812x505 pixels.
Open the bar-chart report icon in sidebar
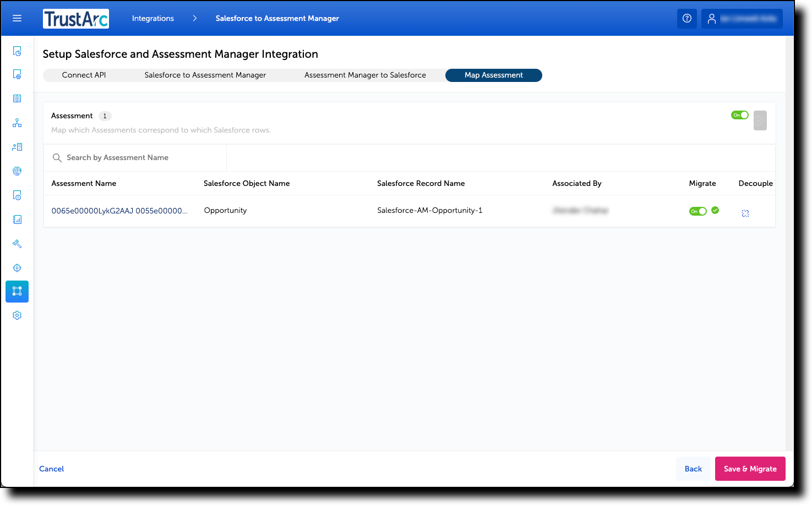tap(17, 219)
